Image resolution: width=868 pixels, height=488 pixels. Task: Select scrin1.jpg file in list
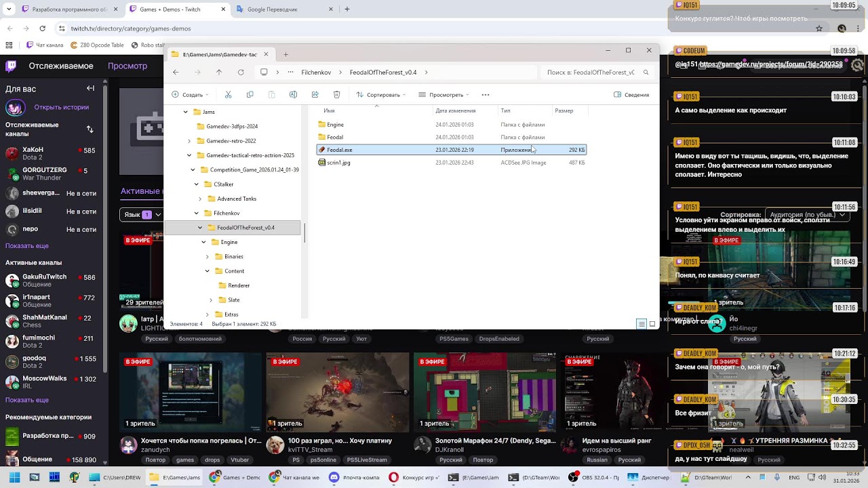click(452, 163)
